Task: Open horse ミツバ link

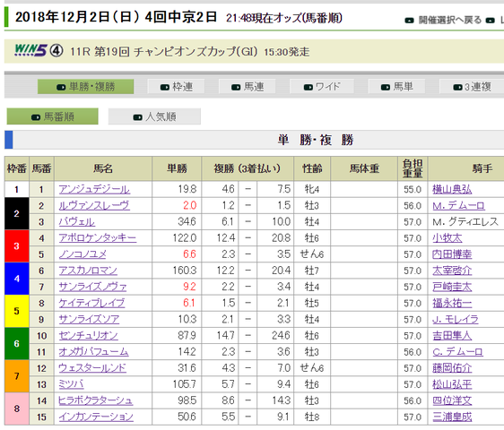Action: point(71,384)
